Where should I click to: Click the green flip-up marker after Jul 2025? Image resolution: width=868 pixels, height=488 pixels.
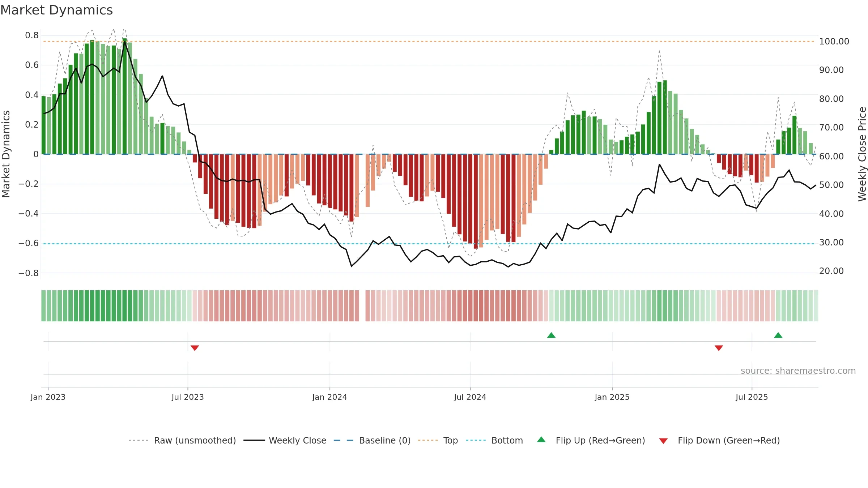(x=778, y=335)
